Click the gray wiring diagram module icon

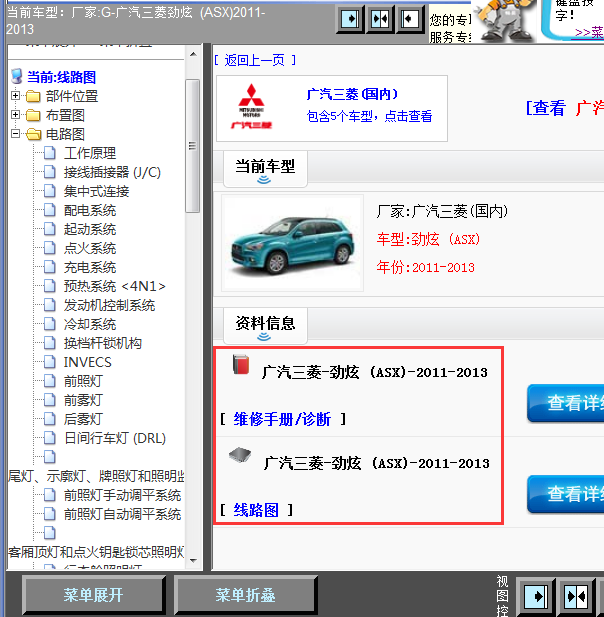click(240, 455)
